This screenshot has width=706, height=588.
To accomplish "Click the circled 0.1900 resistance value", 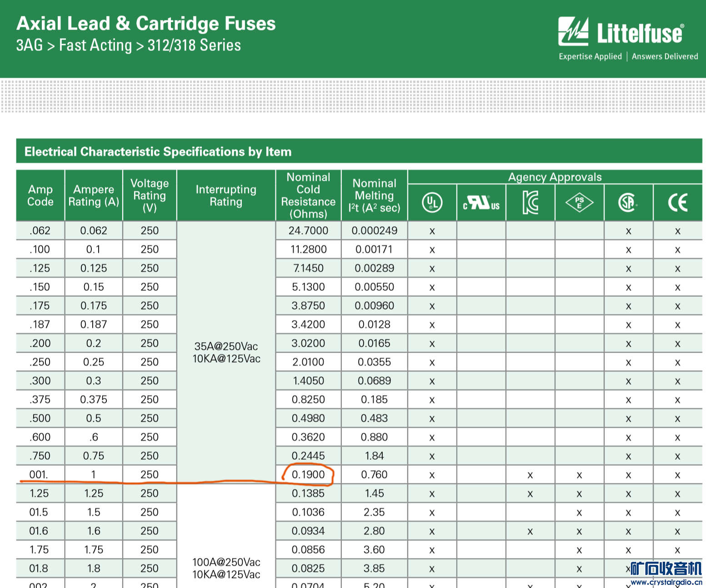I will 308,475.
